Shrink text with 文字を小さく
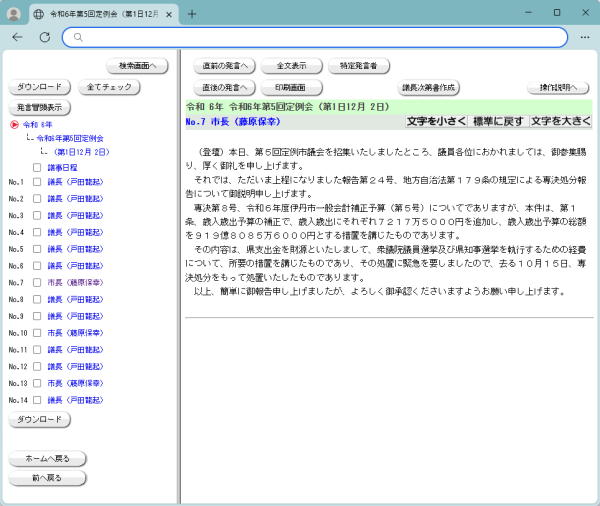The width and height of the screenshot is (600, 506). (436, 121)
